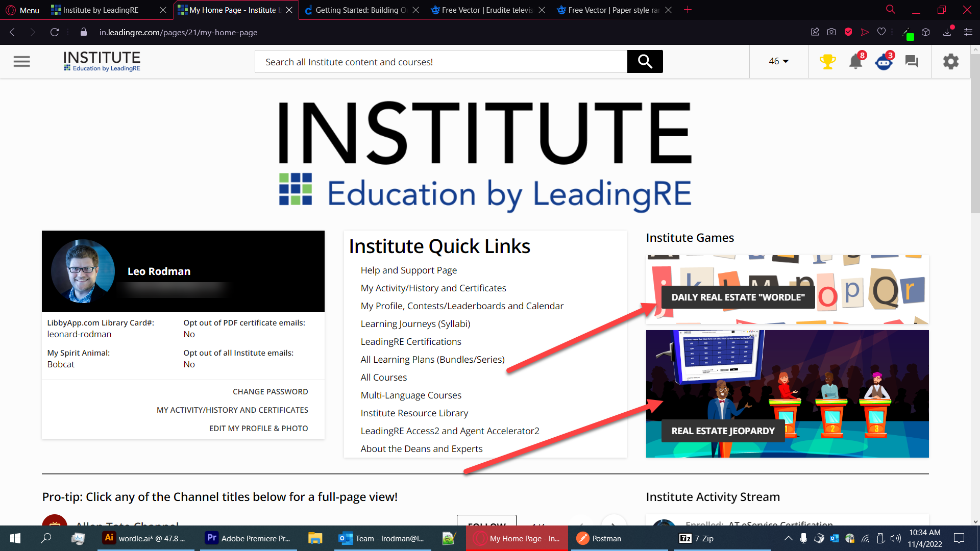
Task: Switch to Free Vector Erudite television tab
Action: (x=487, y=10)
